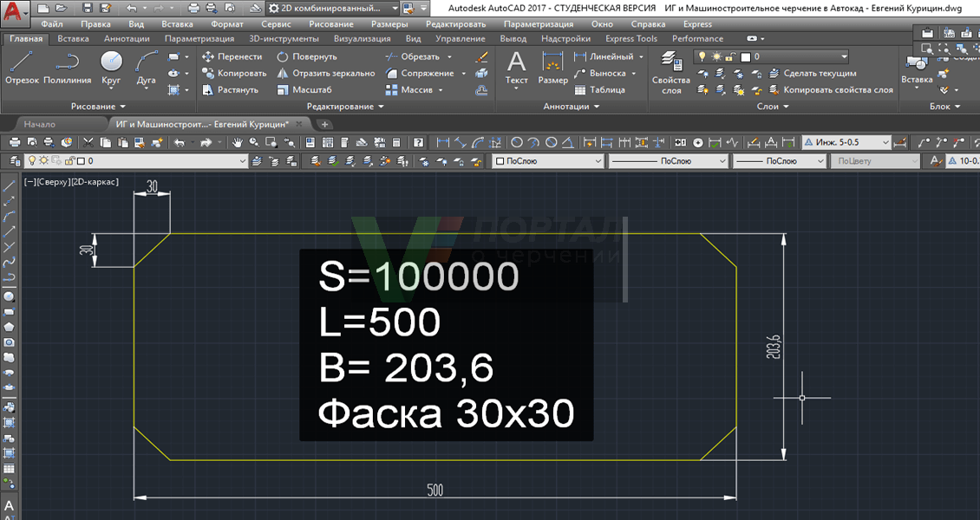The image size is (980, 520).
Task: Select the 203,6 vertical dimension text
Action: [x=773, y=346]
